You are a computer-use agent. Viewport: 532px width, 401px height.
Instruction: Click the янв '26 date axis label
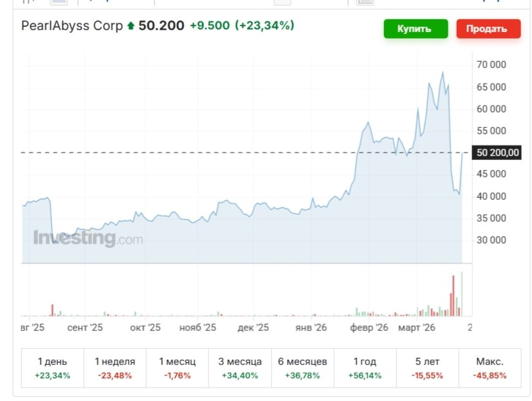point(311,328)
